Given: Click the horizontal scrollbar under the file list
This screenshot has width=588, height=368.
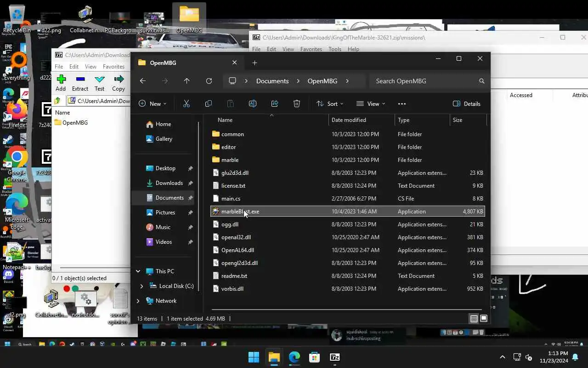Looking at the screenshot, I should point(347,309).
